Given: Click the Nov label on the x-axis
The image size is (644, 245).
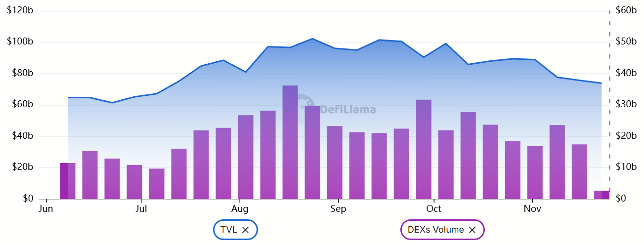Looking at the screenshot, I should 532,209.
